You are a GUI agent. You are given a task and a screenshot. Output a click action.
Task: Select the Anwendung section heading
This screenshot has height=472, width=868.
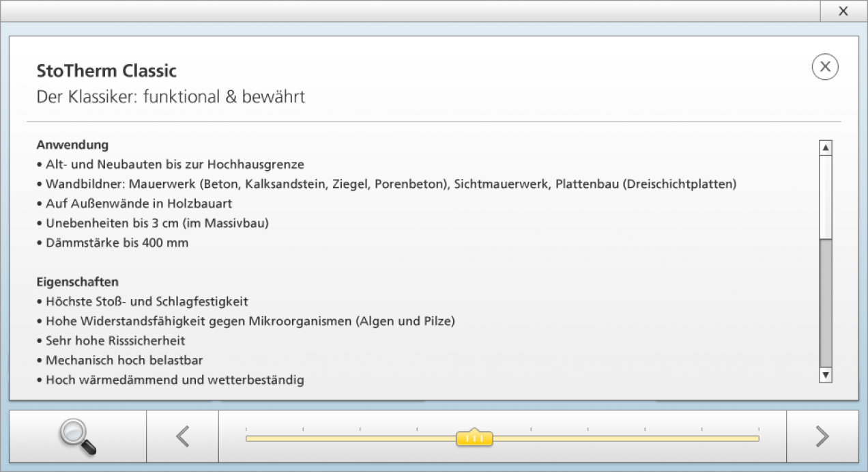tap(72, 145)
